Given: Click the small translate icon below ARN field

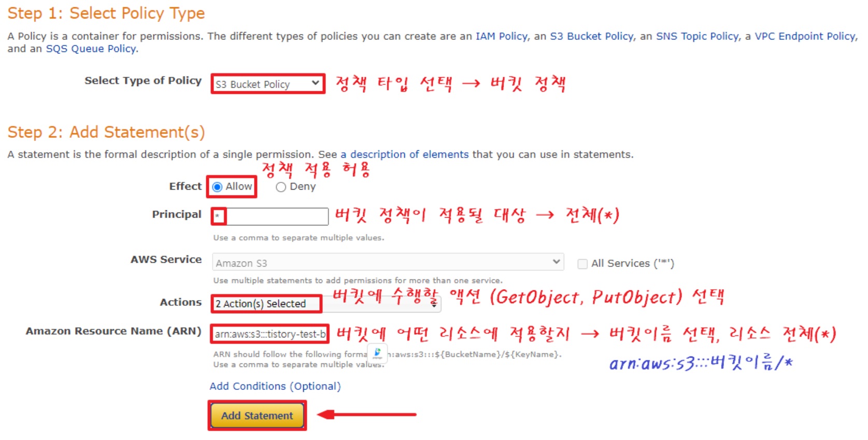Looking at the screenshot, I should tap(377, 353).
